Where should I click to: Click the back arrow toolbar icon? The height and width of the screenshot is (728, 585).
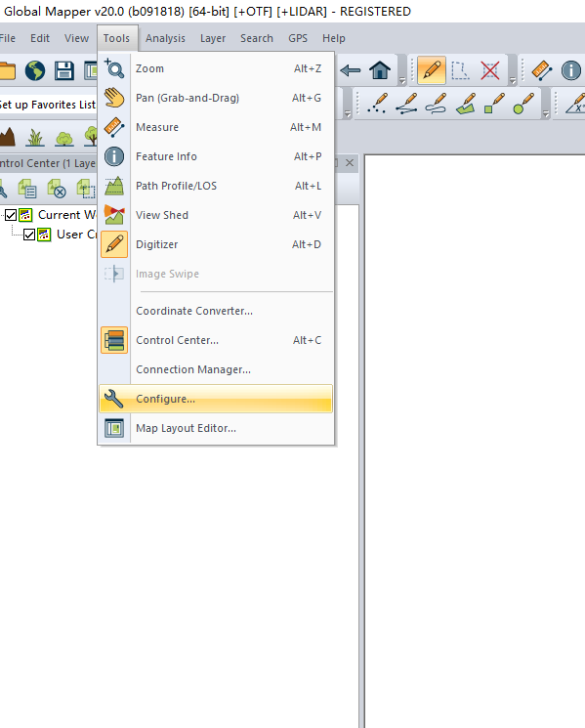(x=351, y=70)
